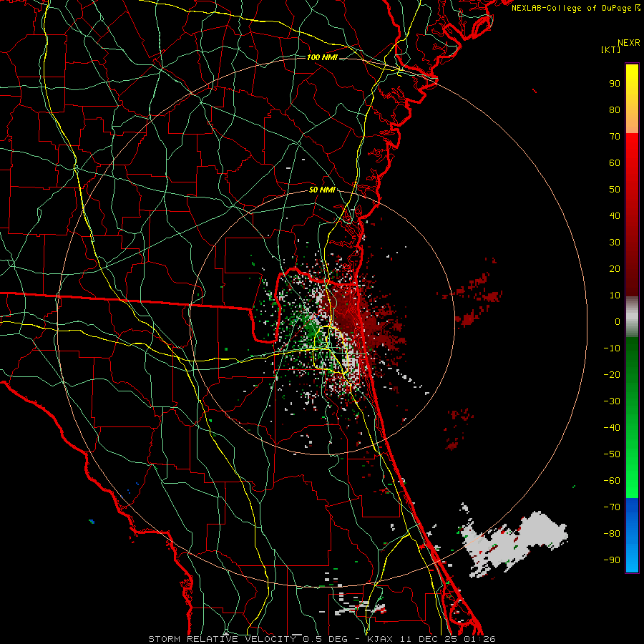This screenshot has width=644, height=644.
Task: Click the 50 NMI range ring label
Action: (321, 190)
